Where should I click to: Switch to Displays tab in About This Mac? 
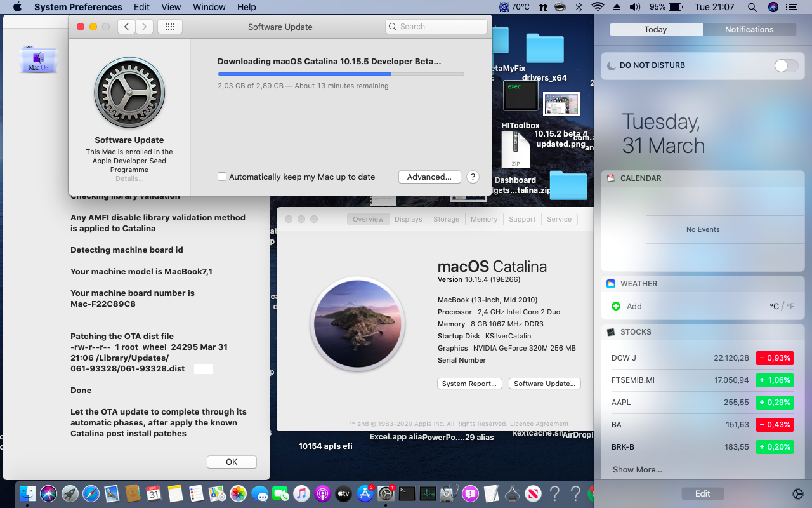[x=408, y=219]
